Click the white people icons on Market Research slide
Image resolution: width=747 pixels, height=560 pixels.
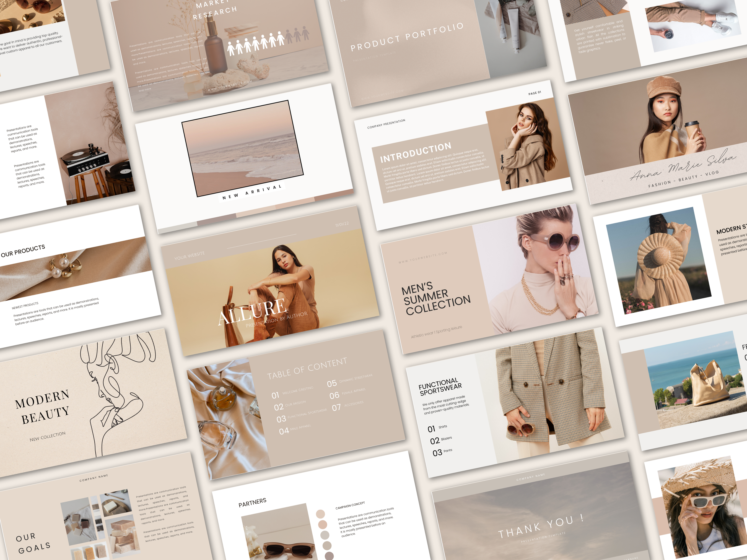256,44
